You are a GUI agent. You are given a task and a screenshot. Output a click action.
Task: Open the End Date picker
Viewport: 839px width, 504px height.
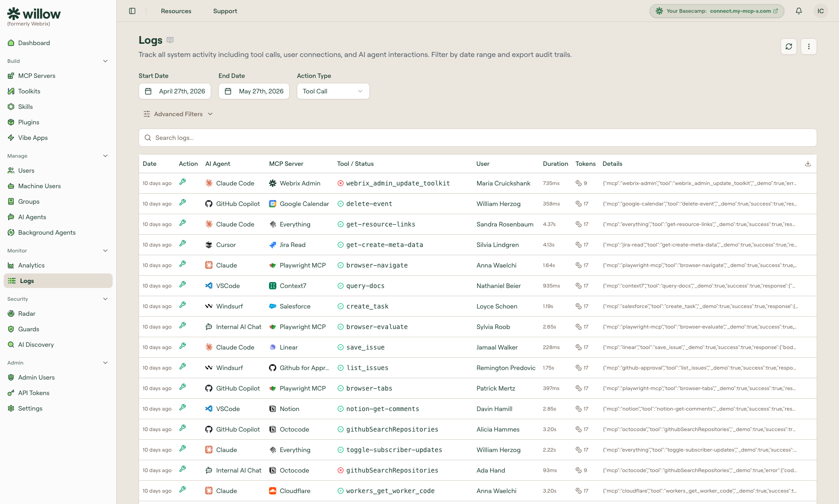coord(254,91)
